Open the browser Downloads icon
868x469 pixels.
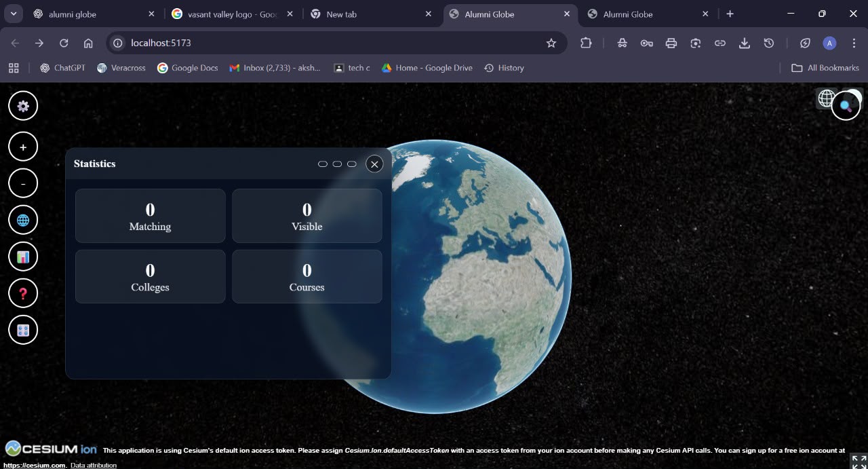pyautogui.click(x=745, y=43)
